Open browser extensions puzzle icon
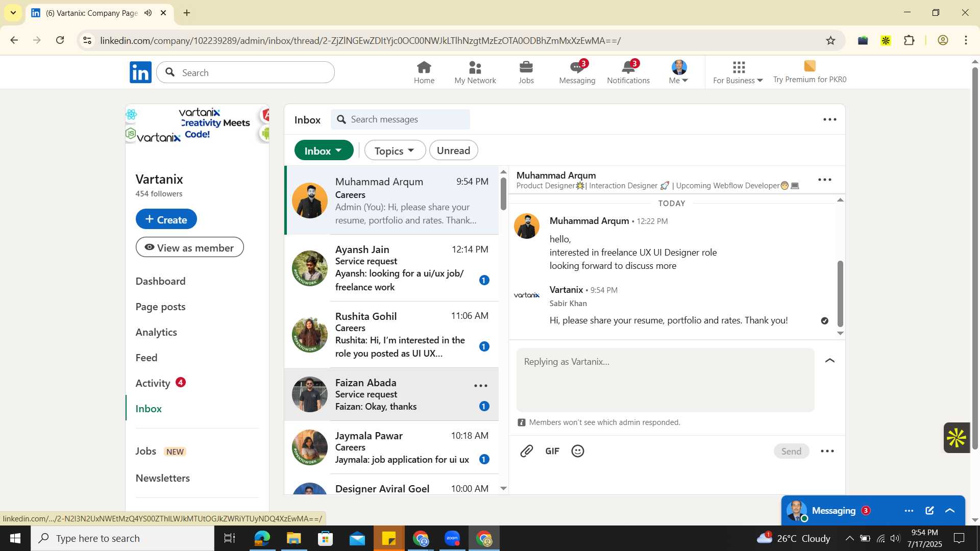This screenshot has width=980, height=551. tap(909, 40)
